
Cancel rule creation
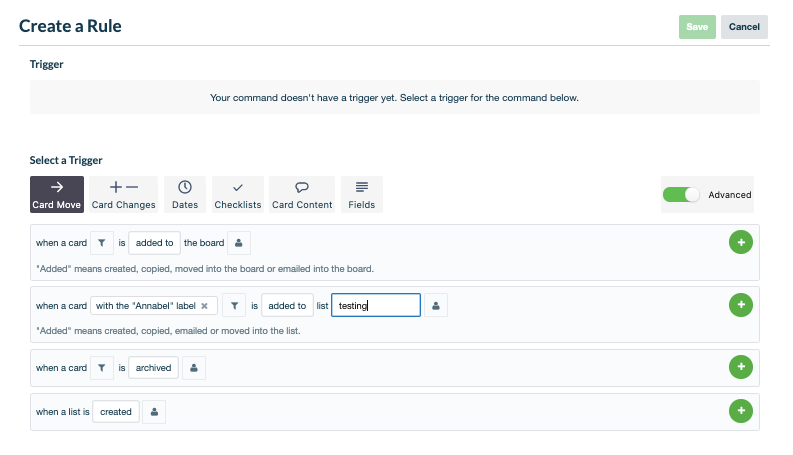pos(744,27)
